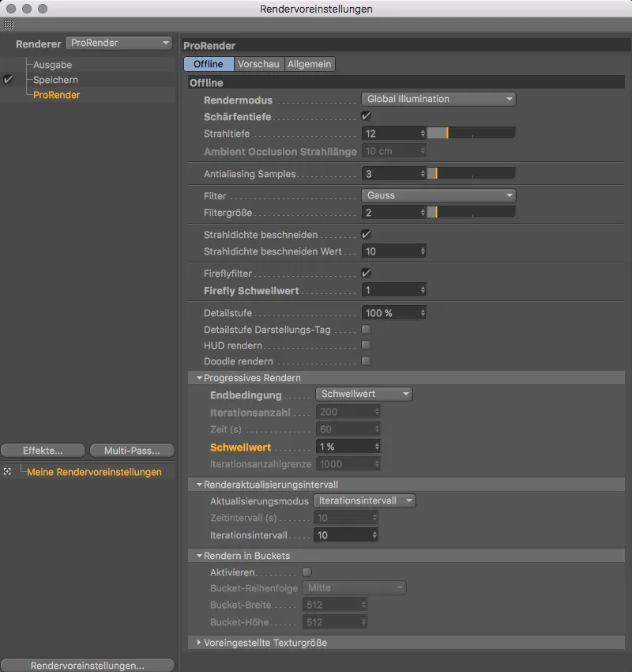Click the Antialiasing Samples slider
Viewport: 632px width, 672px height.
[x=472, y=173]
